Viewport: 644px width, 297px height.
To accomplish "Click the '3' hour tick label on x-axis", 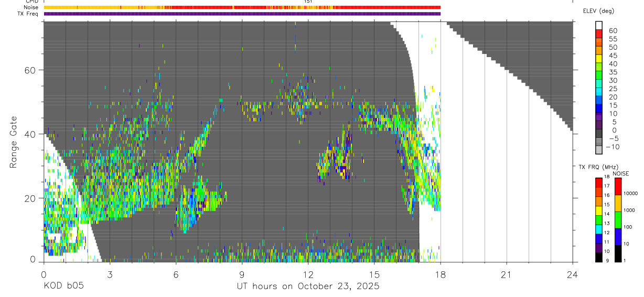I will pos(110,274).
